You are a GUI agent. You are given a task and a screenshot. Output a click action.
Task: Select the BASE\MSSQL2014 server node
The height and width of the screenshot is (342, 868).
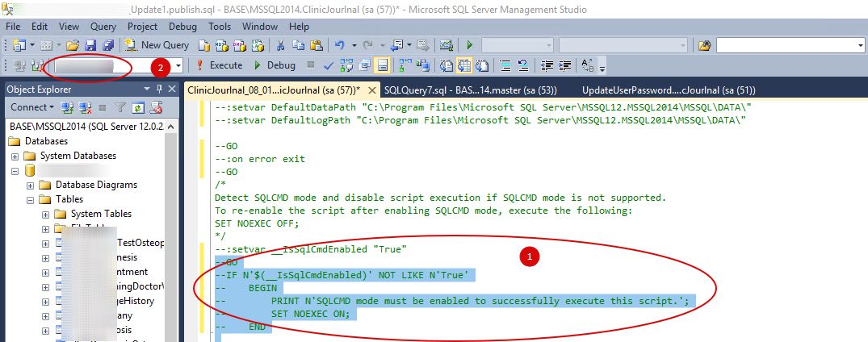click(86, 126)
